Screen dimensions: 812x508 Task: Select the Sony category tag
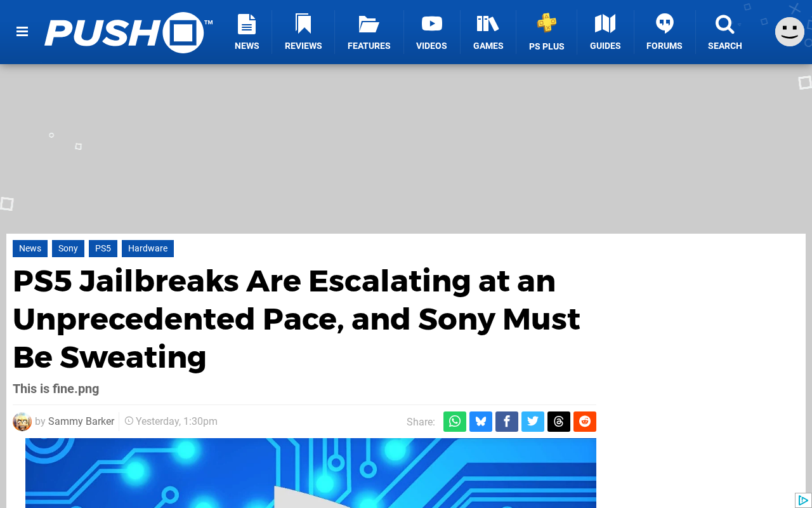[x=68, y=248]
